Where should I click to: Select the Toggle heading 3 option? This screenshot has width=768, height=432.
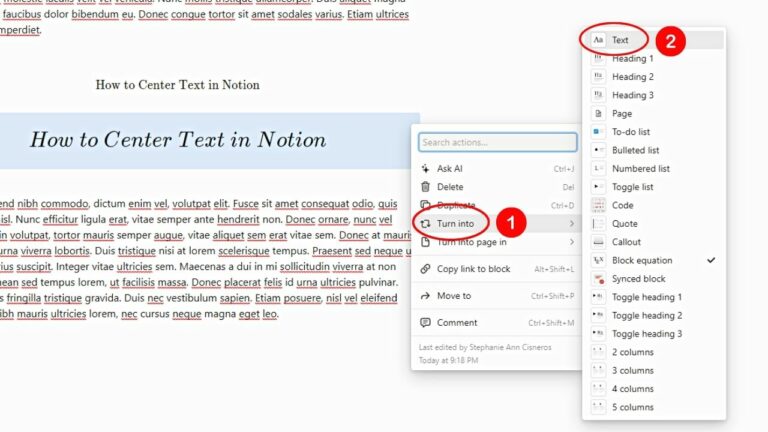tap(654, 334)
